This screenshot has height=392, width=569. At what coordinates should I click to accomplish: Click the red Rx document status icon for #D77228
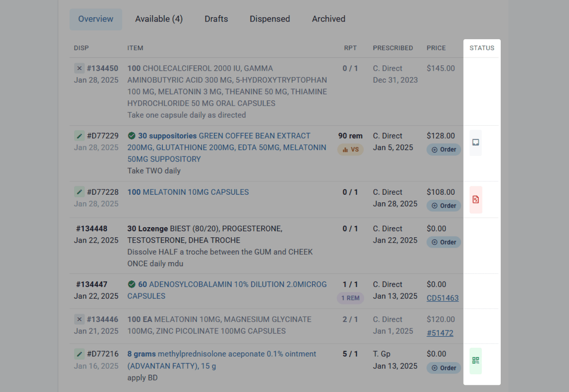click(476, 200)
